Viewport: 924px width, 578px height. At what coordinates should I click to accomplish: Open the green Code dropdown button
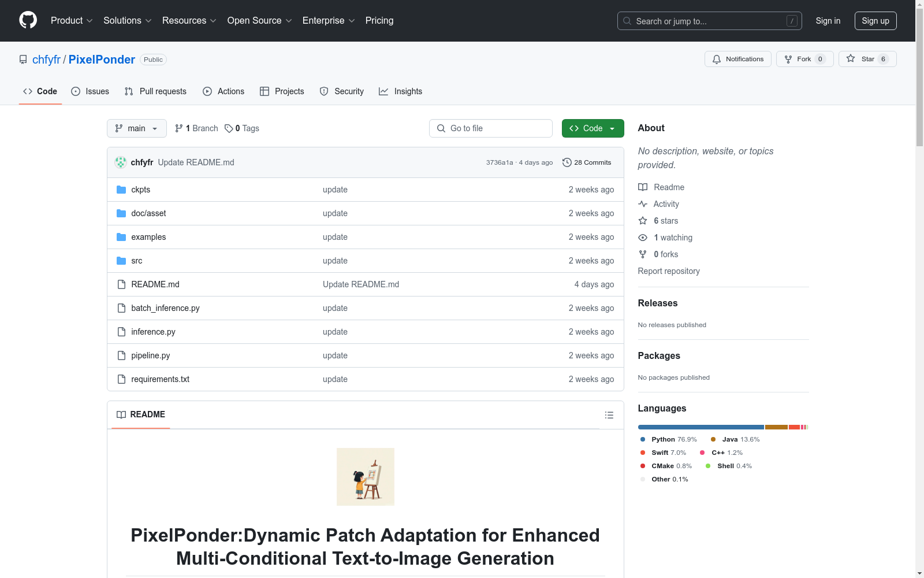[593, 128]
